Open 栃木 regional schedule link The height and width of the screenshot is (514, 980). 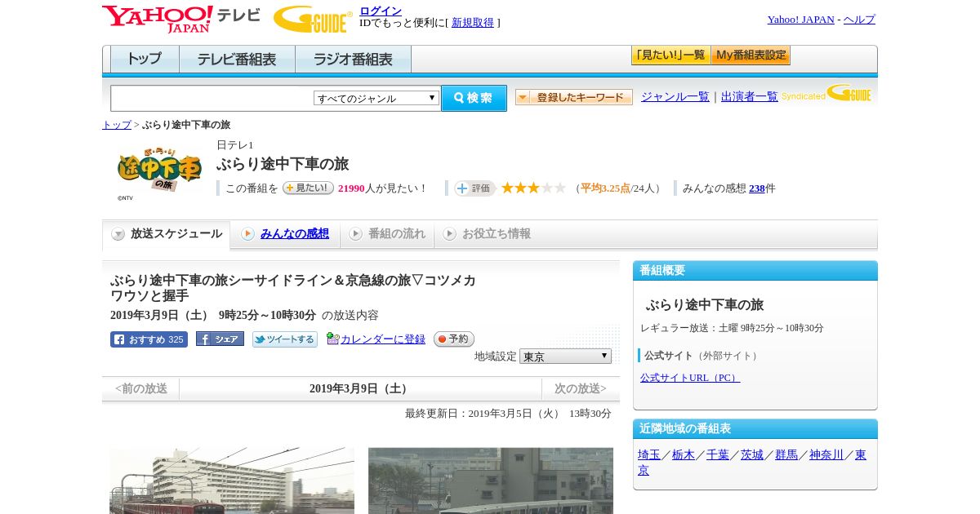684,455
